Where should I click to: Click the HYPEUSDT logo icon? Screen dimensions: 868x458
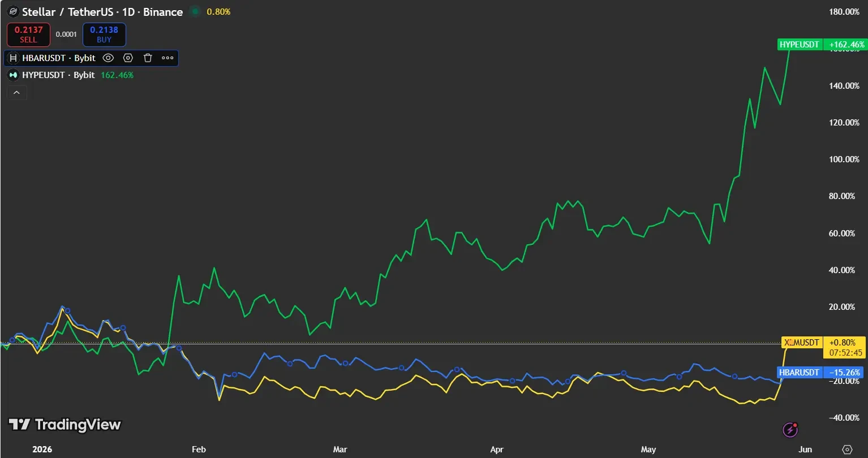14,75
